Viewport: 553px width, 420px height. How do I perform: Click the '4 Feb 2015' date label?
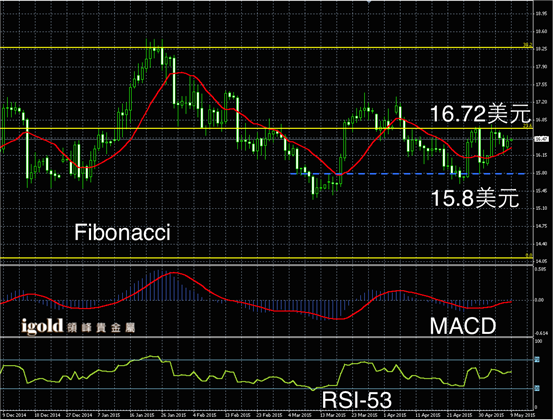click(x=205, y=415)
